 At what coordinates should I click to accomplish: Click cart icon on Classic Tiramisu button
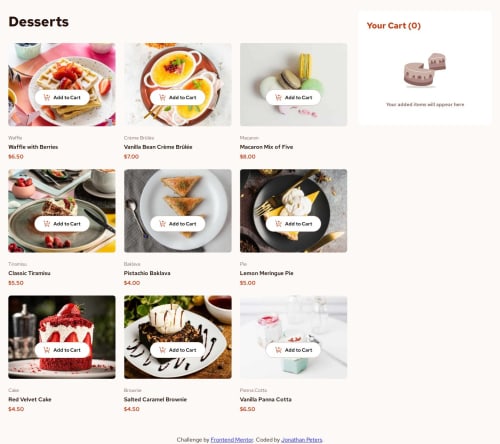click(47, 224)
